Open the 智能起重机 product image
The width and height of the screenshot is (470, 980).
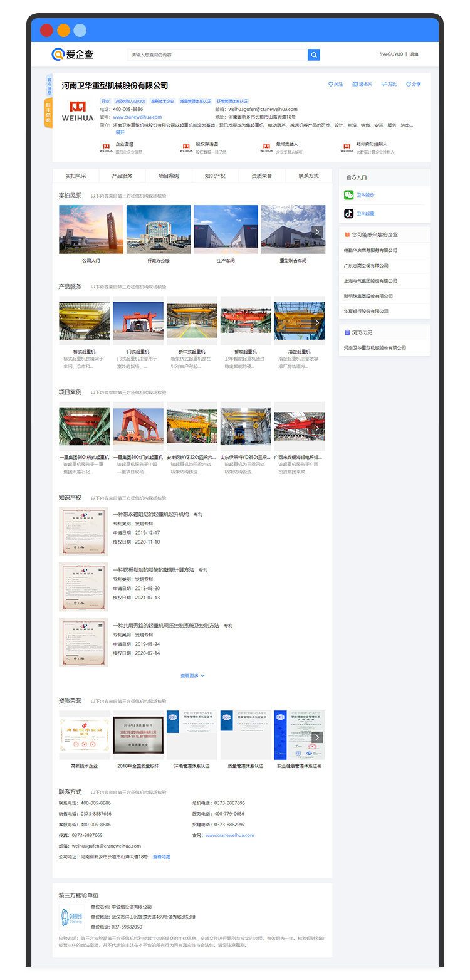[x=246, y=320]
